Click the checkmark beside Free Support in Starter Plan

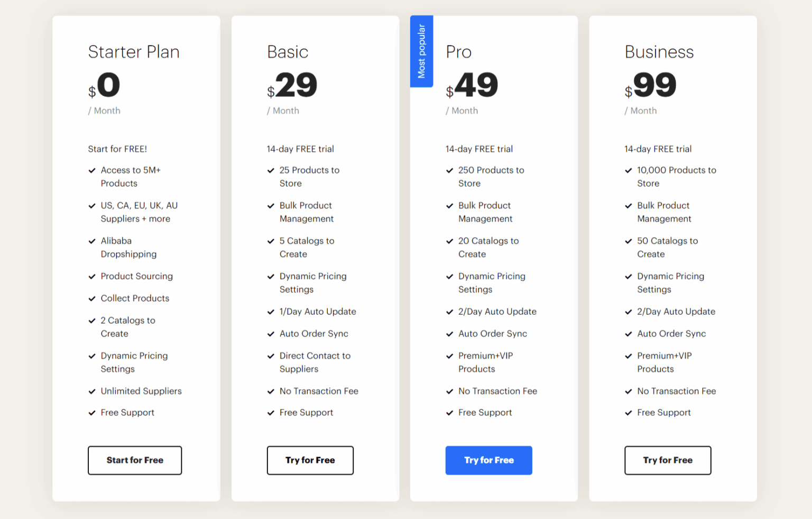pyautogui.click(x=92, y=413)
